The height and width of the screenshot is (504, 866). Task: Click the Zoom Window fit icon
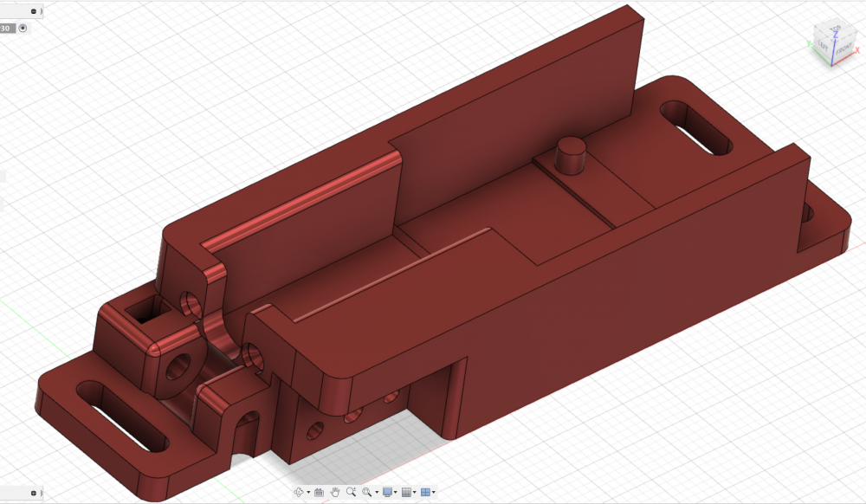coord(366,492)
